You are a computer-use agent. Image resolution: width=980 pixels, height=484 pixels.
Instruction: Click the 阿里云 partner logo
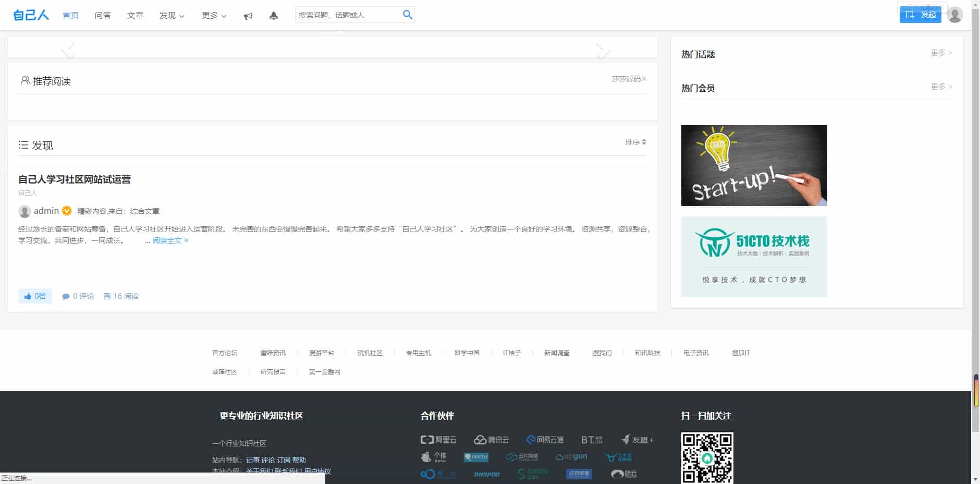(438, 439)
